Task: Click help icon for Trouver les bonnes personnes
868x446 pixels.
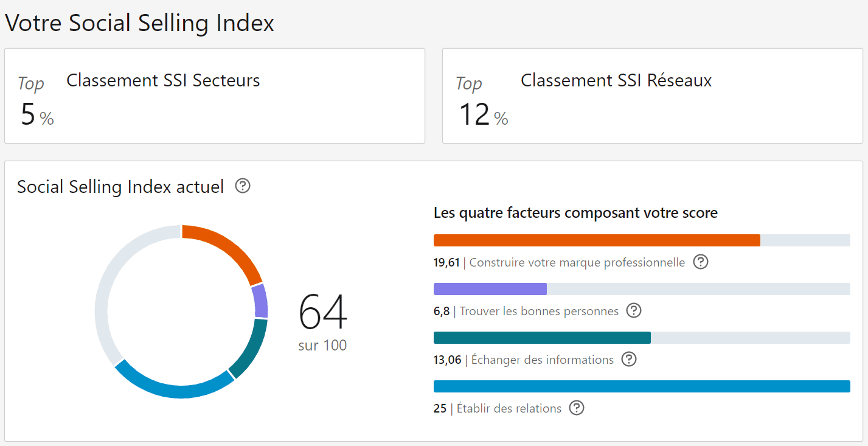Action: 634,311
